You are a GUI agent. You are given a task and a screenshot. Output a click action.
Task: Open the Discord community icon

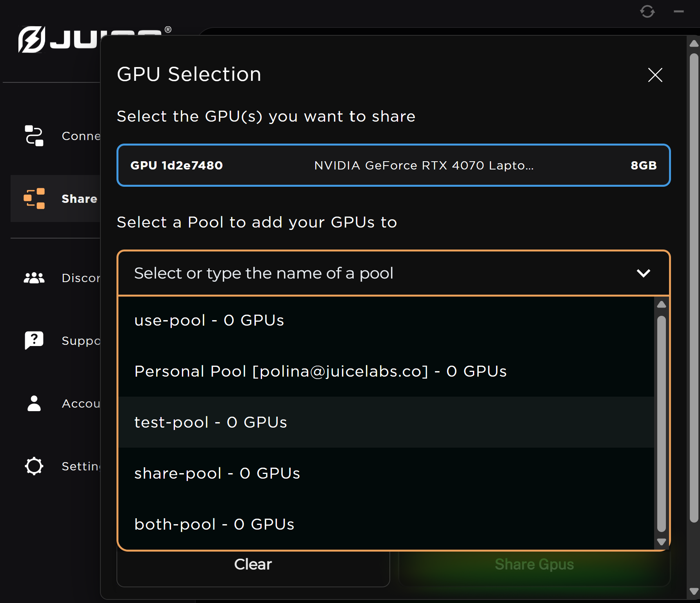(34, 278)
